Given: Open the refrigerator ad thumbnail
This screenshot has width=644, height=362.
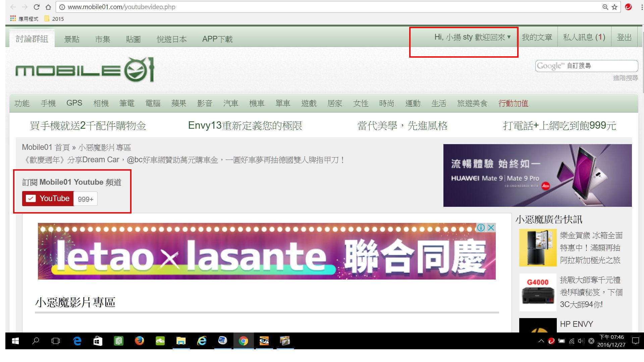Looking at the screenshot, I should click(538, 248).
